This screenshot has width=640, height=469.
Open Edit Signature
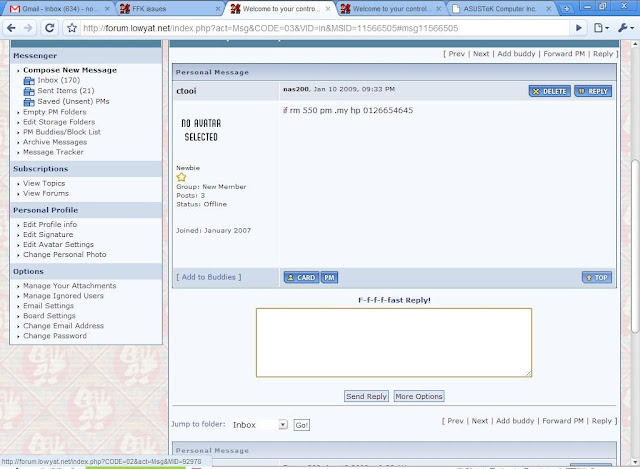(48, 234)
